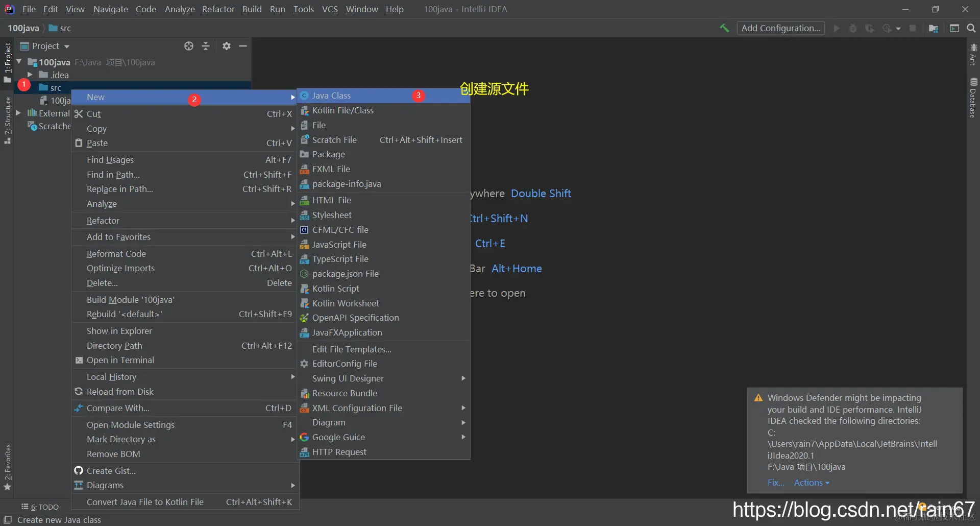This screenshot has height=526, width=980.
Task: Select Kotlin File/Class in New submenu
Action: [x=384, y=110]
